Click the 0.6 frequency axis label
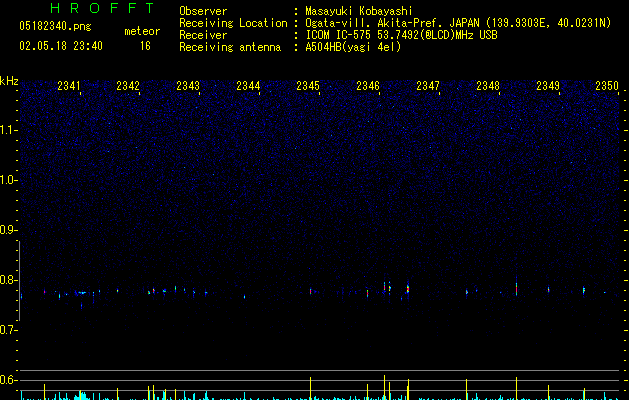 (8, 380)
